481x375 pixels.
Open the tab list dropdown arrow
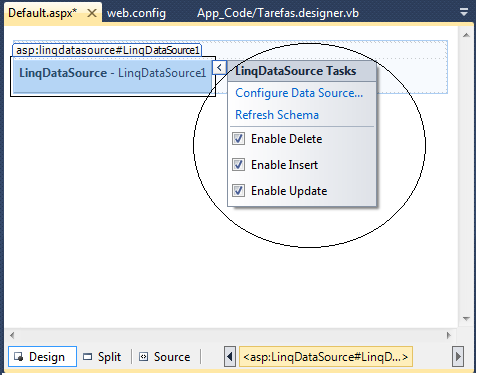pos(464,13)
